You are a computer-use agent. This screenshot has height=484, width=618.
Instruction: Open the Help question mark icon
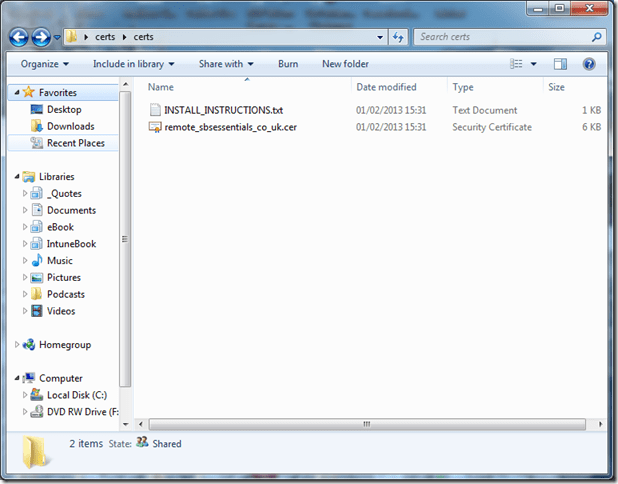pyautogui.click(x=589, y=64)
